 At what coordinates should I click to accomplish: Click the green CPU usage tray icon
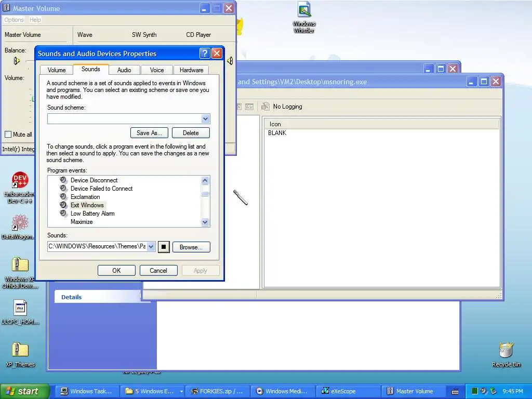pos(475,391)
